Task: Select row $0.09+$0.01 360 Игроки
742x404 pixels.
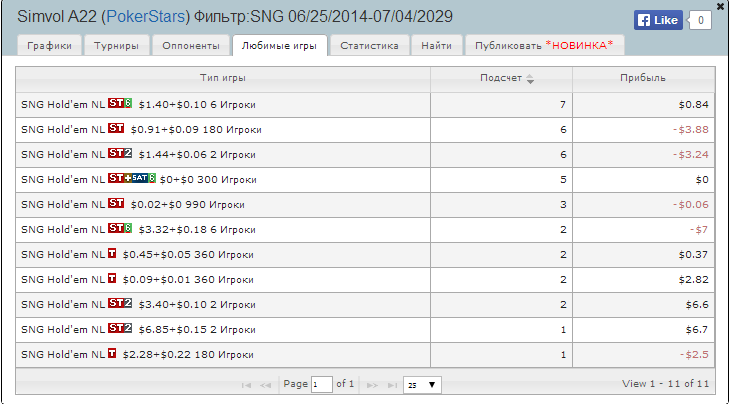Action: (x=365, y=280)
